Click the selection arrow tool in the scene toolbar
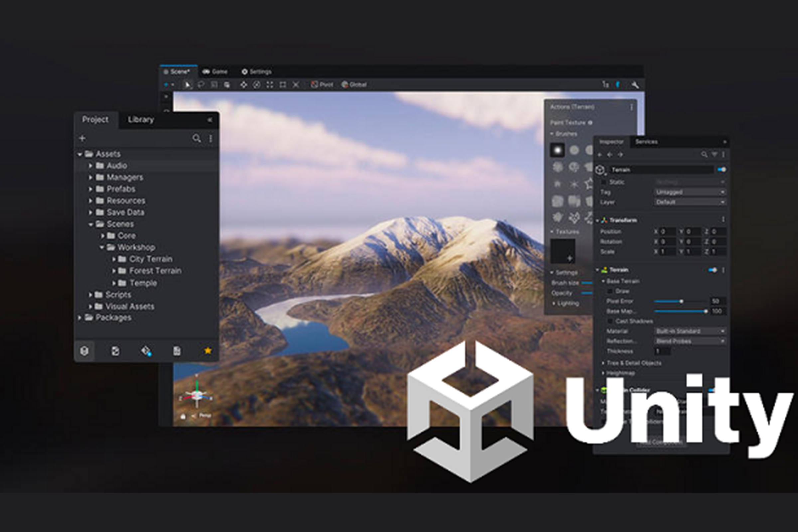 tap(187, 84)
